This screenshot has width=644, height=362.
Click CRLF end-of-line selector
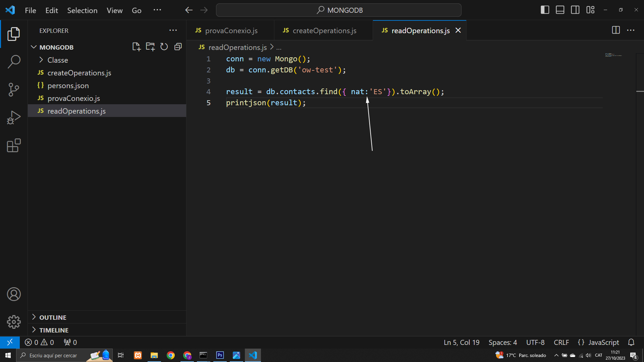pyautogui.click(x=561, y=342)
